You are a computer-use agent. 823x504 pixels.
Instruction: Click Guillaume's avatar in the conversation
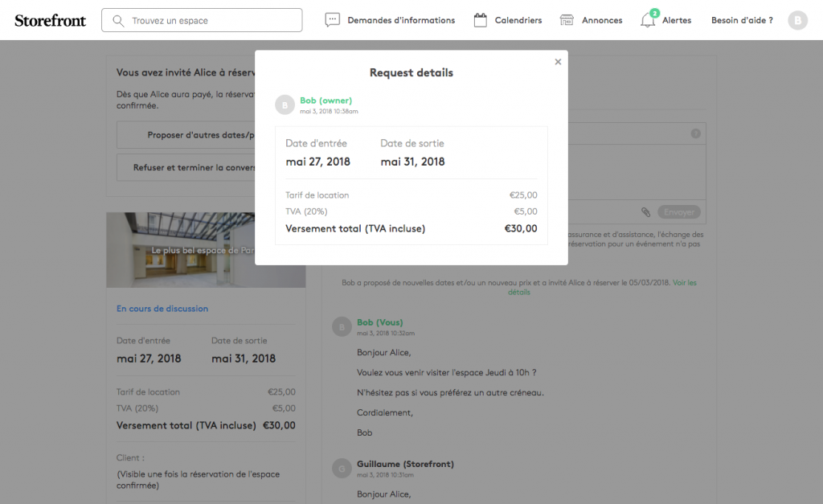(x=342, y=469)
